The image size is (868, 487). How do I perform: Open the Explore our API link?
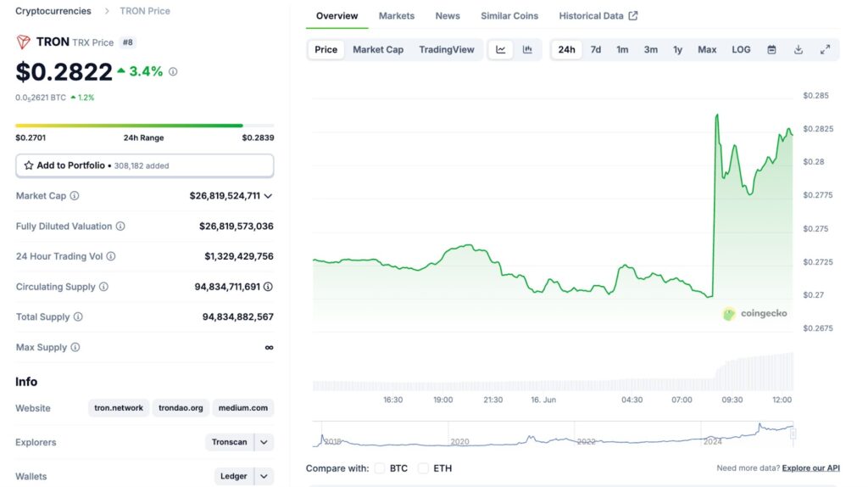pyautogui.click(x=810, y=468)
